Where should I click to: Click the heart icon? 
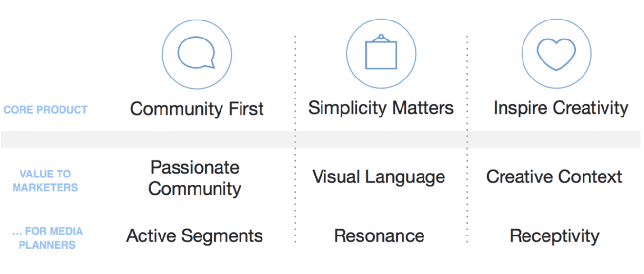click(x=556, y=54)
